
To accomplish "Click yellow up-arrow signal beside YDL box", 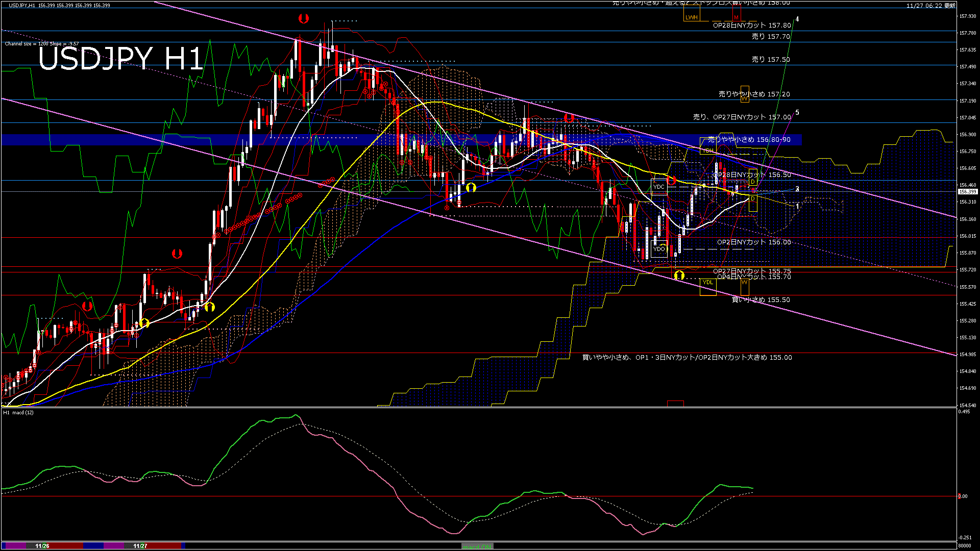I will pyautogui.click(x=679, y=276).
